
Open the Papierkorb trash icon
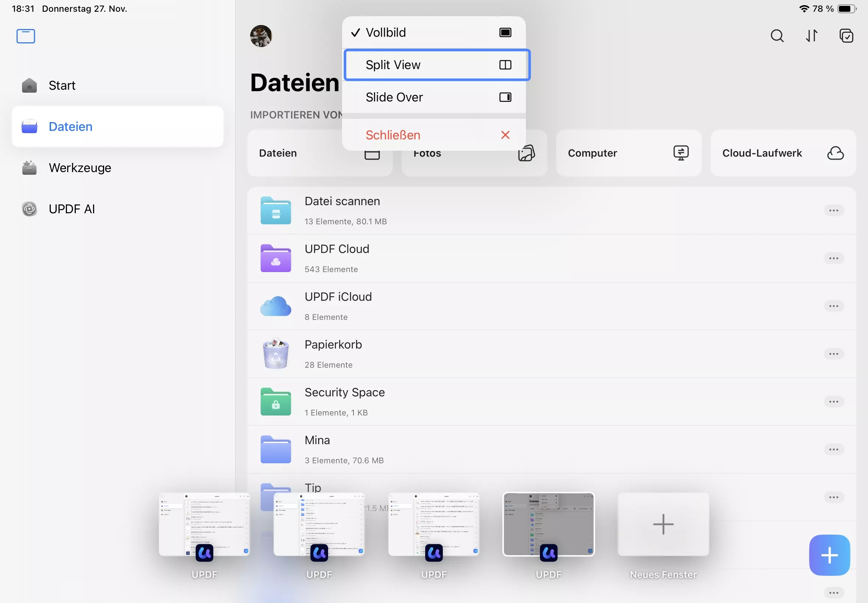[x=275, y=354]
